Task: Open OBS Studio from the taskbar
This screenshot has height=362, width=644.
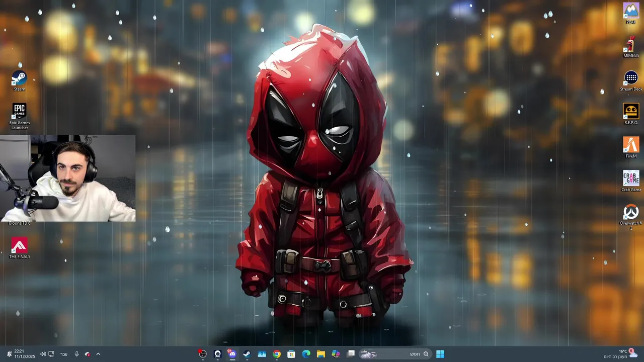Action: coord(202,354)
